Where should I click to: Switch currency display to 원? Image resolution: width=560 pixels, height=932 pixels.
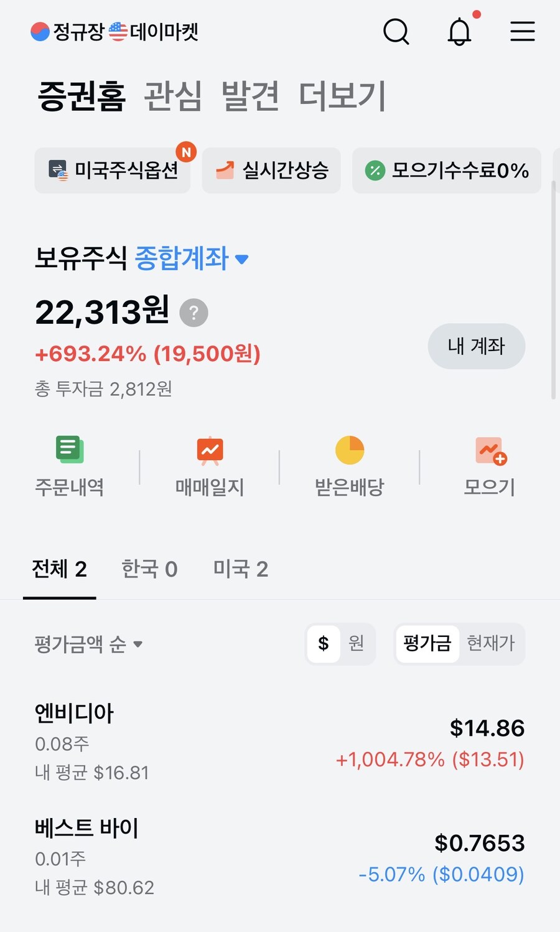[x=357, y=643]
